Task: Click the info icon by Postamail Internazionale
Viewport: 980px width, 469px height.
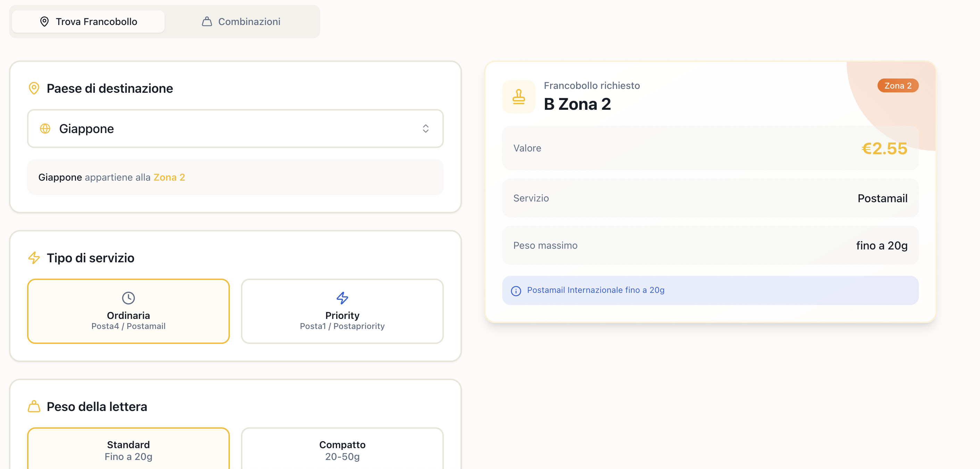Action: point(516,291)
